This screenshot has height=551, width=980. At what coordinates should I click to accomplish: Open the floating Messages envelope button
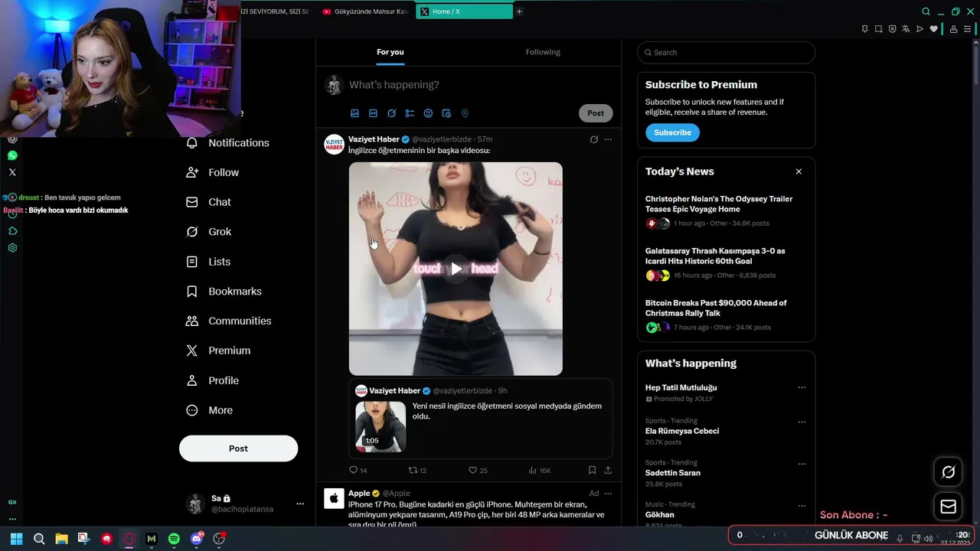948,507
